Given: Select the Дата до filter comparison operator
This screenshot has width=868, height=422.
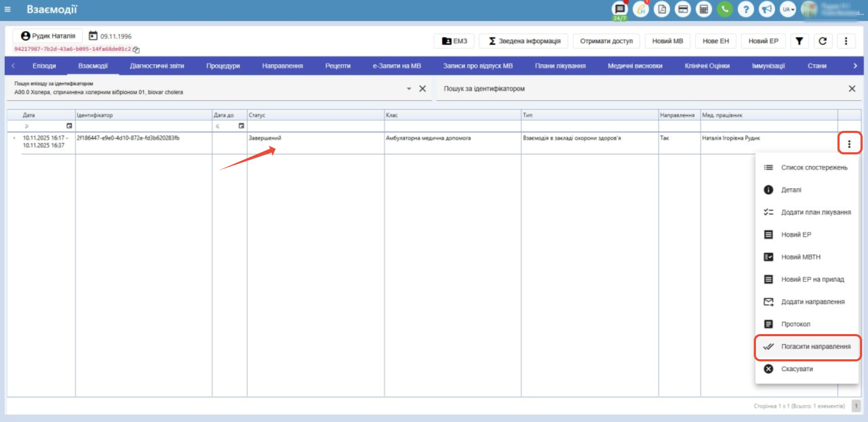Looking at the screenshot, I should [x=218, y=126].
